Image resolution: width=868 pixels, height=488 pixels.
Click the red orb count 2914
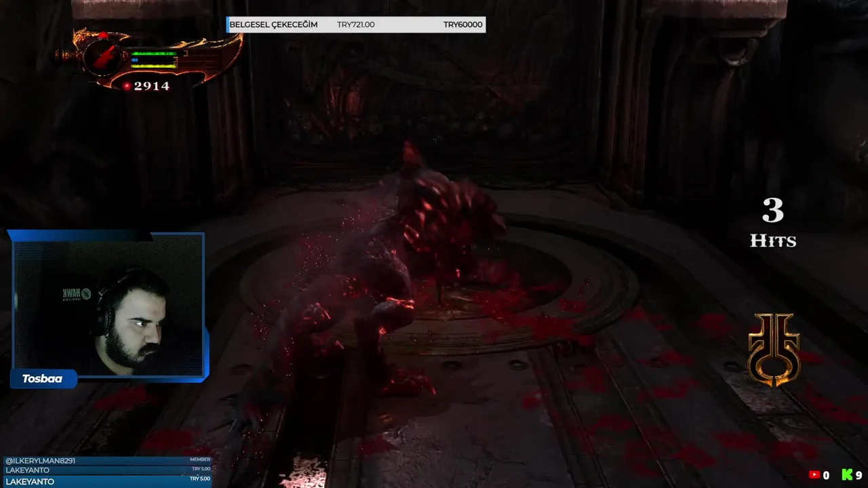pyautogui.click(x=151, y=86)
